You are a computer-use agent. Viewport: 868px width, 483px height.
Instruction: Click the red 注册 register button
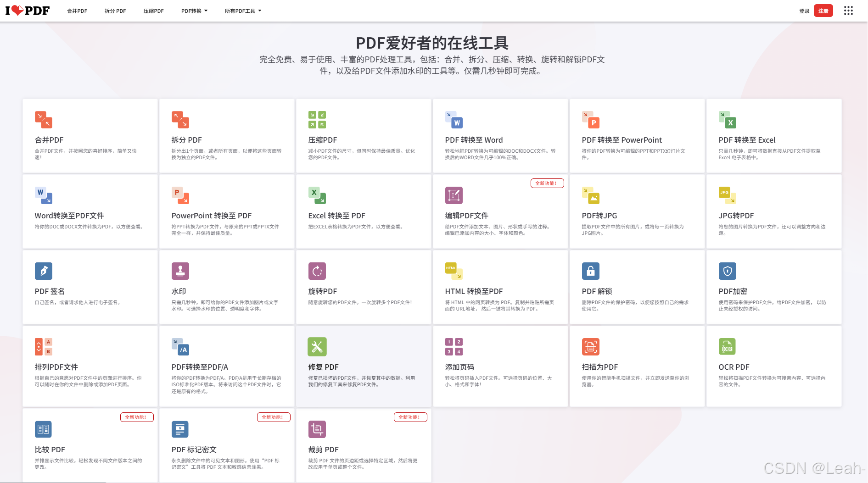click(823, 11)
